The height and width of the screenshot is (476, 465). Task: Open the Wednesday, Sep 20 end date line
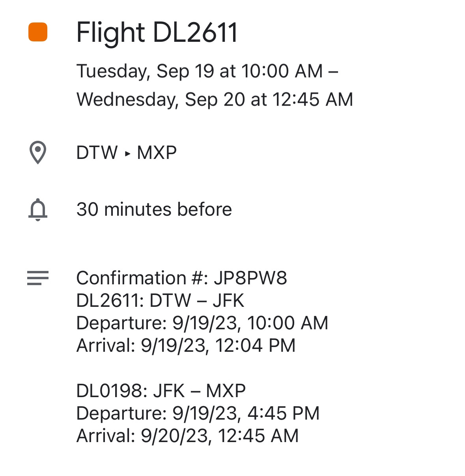click(214, 99)
